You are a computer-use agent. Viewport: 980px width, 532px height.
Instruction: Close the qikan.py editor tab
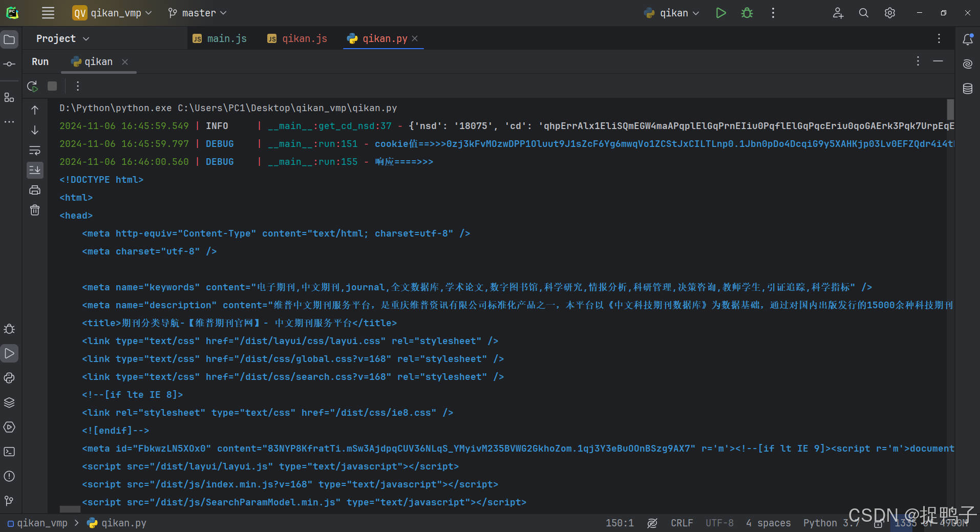click(415, 39)
